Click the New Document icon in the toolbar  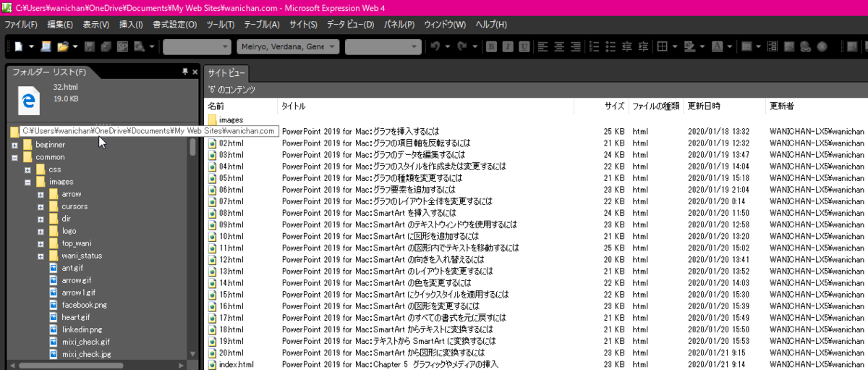[x=19, y=46]
